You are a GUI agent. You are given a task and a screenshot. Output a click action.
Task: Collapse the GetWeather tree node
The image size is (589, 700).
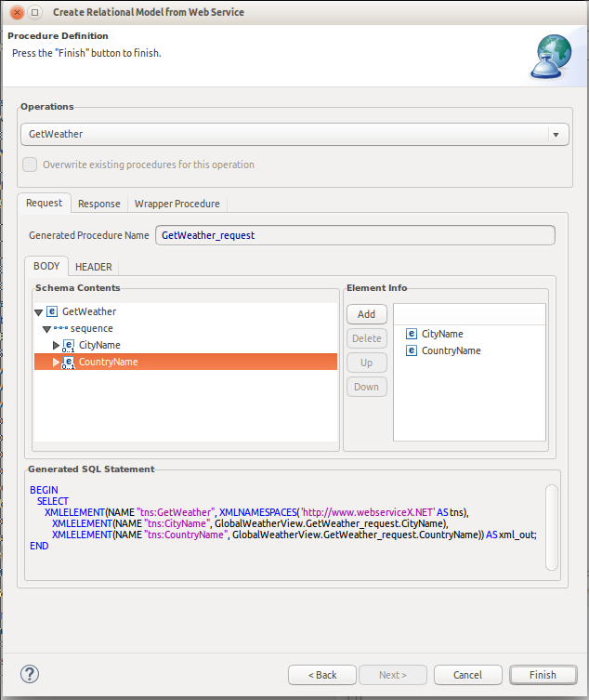tap(39, 313)
